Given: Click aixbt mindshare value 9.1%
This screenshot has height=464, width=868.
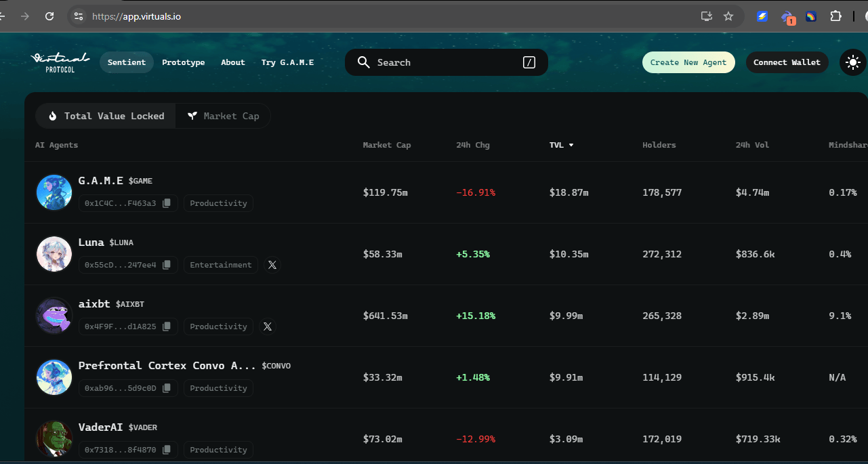Looking at the screenshot, I should [840, 316].
